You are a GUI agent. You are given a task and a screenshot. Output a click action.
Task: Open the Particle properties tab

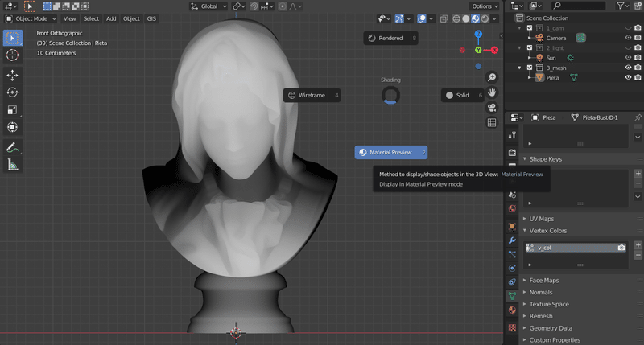tap(512, 254)
